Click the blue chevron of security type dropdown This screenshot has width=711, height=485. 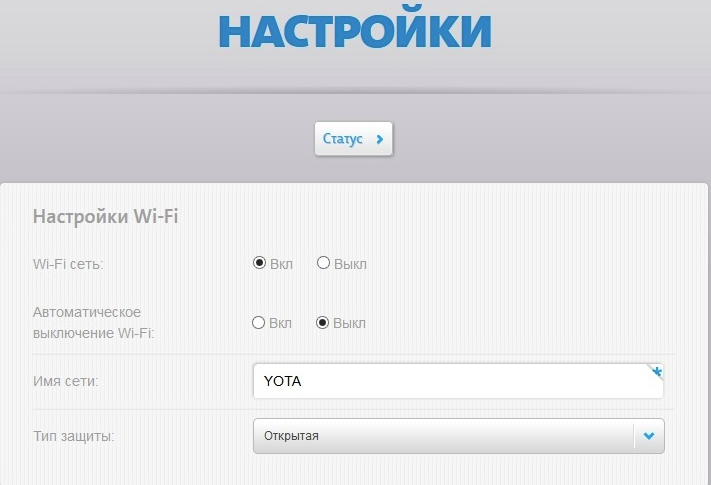pos(649,436)
